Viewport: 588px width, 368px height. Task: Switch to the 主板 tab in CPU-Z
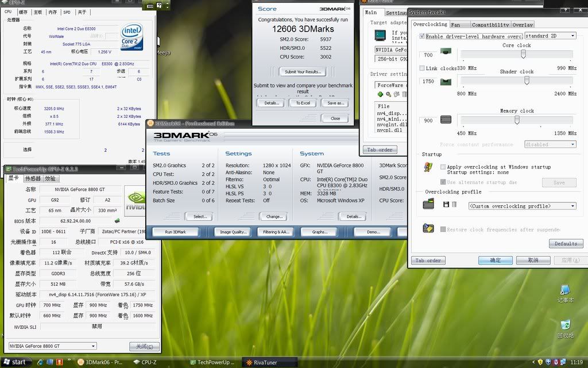pos(38,12)
